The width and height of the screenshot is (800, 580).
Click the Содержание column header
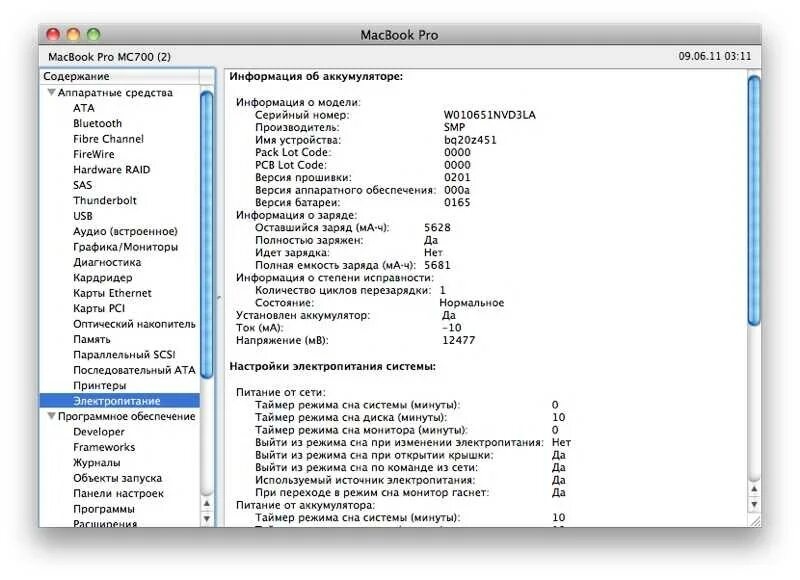[x=120, y=76]
